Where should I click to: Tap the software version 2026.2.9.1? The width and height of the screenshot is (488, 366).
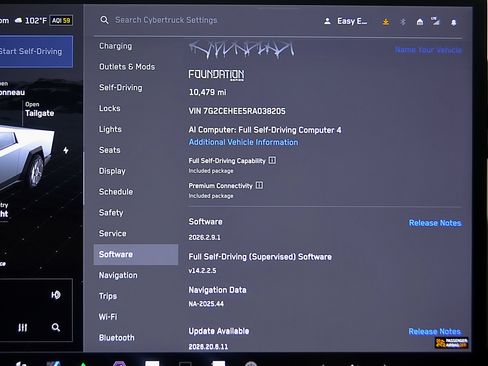204,237
